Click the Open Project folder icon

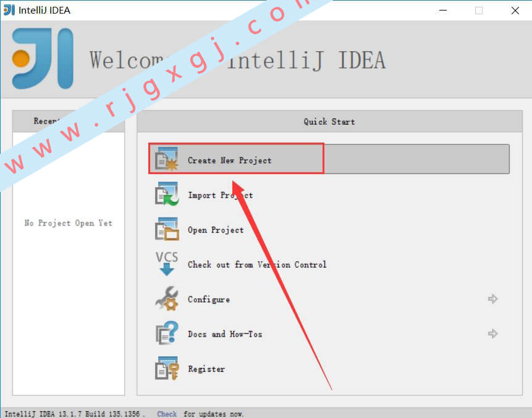167,229
